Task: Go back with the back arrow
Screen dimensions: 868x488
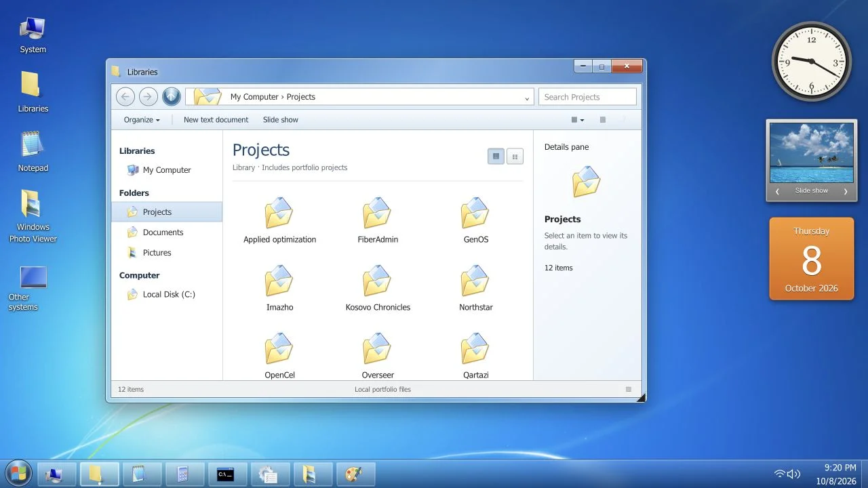Action: tap(125, 97)
